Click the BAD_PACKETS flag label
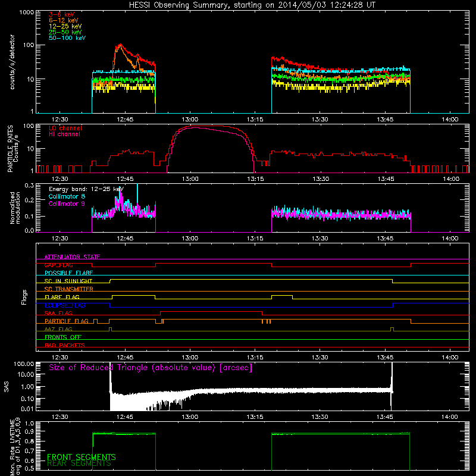Screen dimensions: 476x476 (x=65, y=345)
